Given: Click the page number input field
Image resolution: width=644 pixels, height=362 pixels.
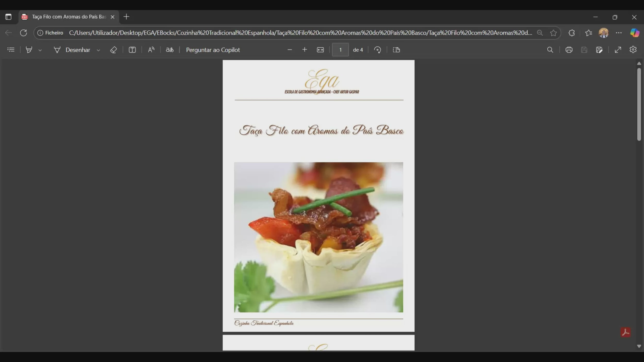Looking at the screenshot, I should click(x=340, y=50).
